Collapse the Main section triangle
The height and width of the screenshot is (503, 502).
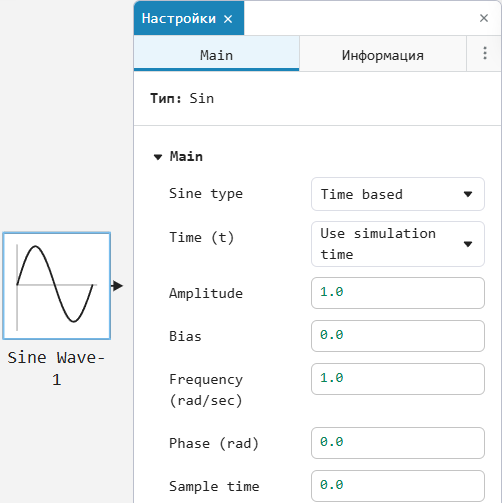pos(158,157)
